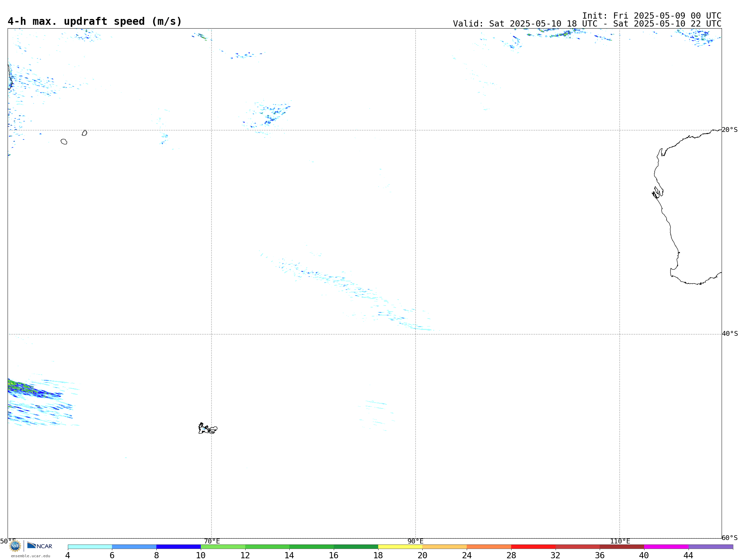
Task: Open the ensemble.ucar.edu link text
Action: click(x=31, y=556)
